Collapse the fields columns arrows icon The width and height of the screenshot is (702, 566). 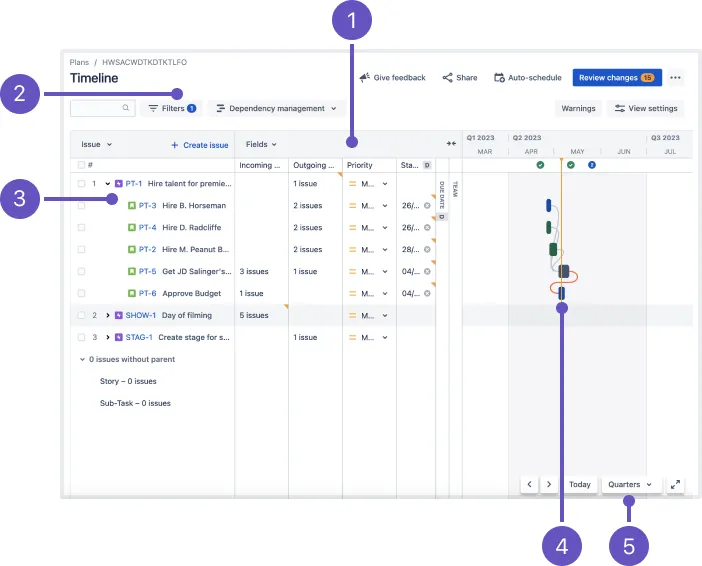coord(451,144)
